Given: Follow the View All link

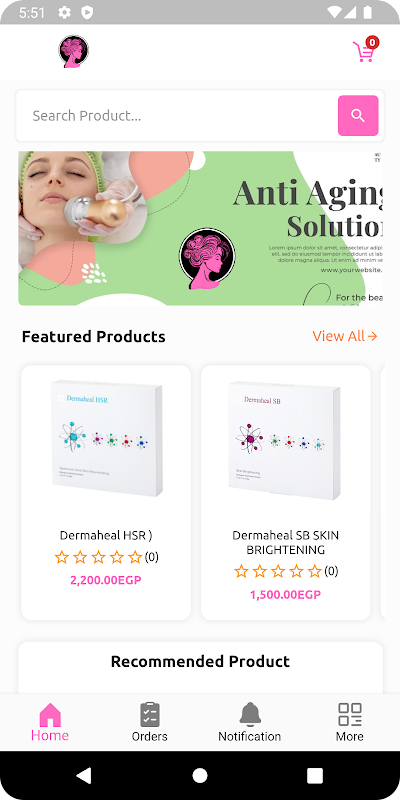Looking at the screenshot, I should (x=345, y=336).
